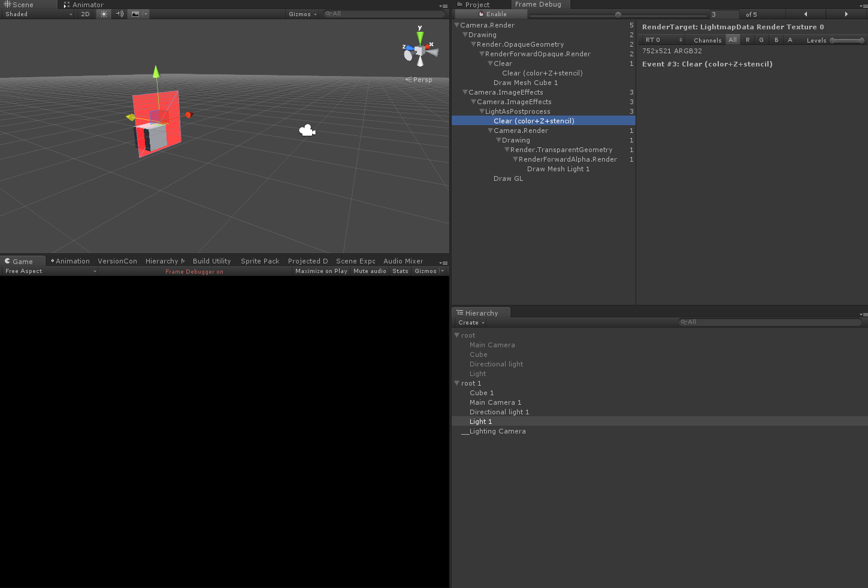Advance to next frame debug event arrow
This screenshot has width=868, height=588.
846,14
